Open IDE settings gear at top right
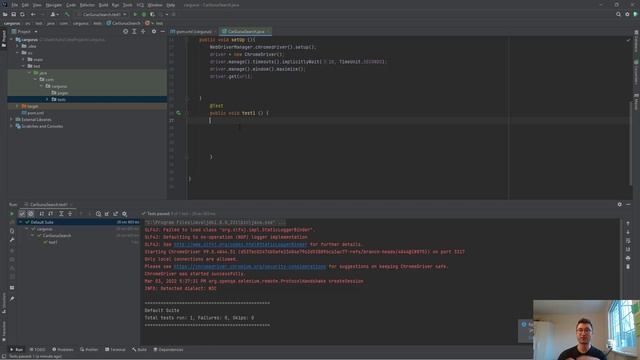 [x=627, y=14]
